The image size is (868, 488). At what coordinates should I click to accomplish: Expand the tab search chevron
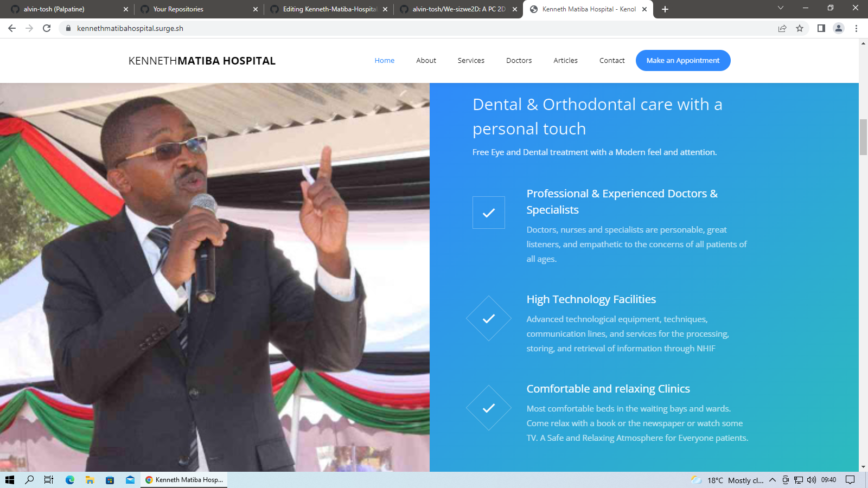pos(781,8)
